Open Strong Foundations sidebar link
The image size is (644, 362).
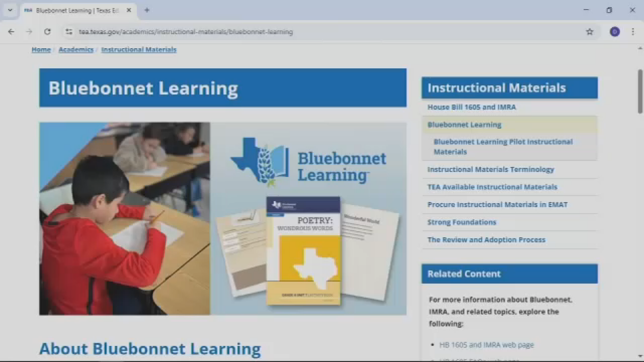[462, 222]
